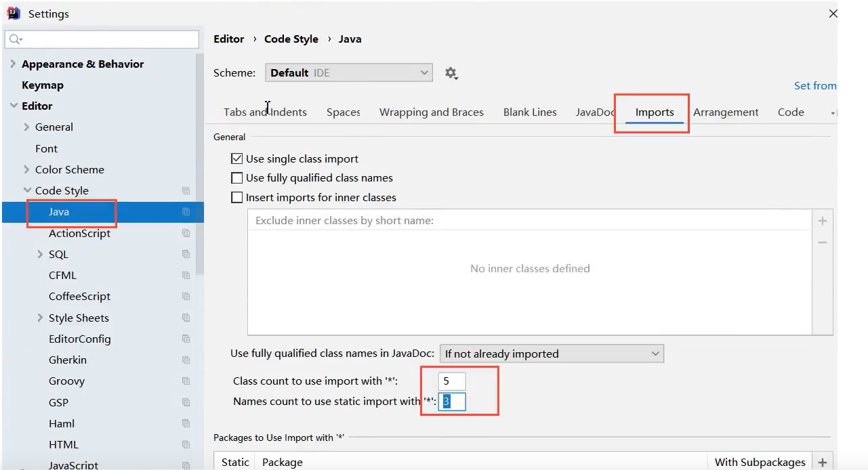Select HTML code style
The width and height of the screenshot is (868, 470).
point(64,445)
